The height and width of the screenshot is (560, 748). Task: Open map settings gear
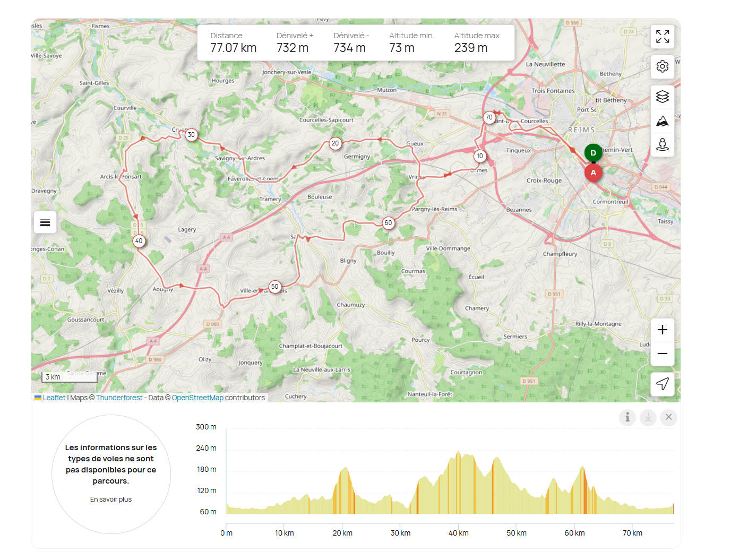click(x=662, y=67)
